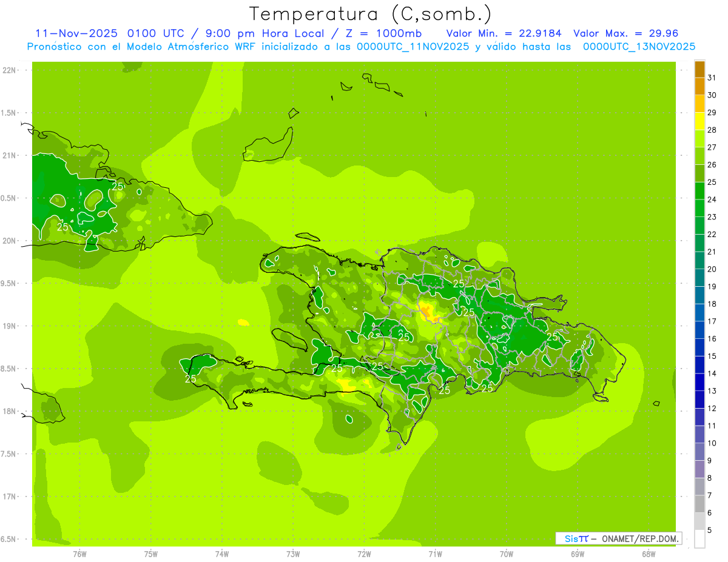
Task: Click the '72W' longitude axis label
Action: 364,554
